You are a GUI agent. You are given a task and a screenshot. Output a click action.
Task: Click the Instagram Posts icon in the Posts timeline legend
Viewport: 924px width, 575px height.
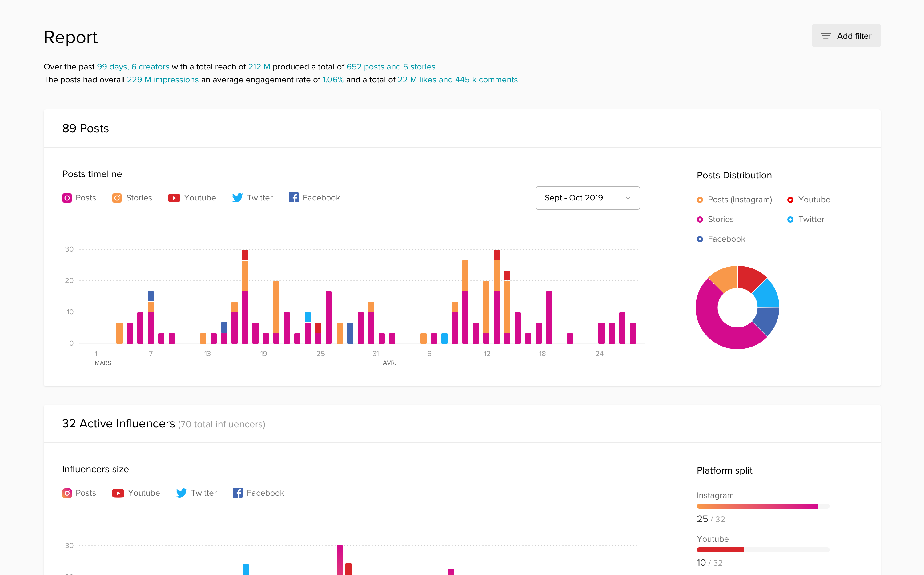click(67, 198)
